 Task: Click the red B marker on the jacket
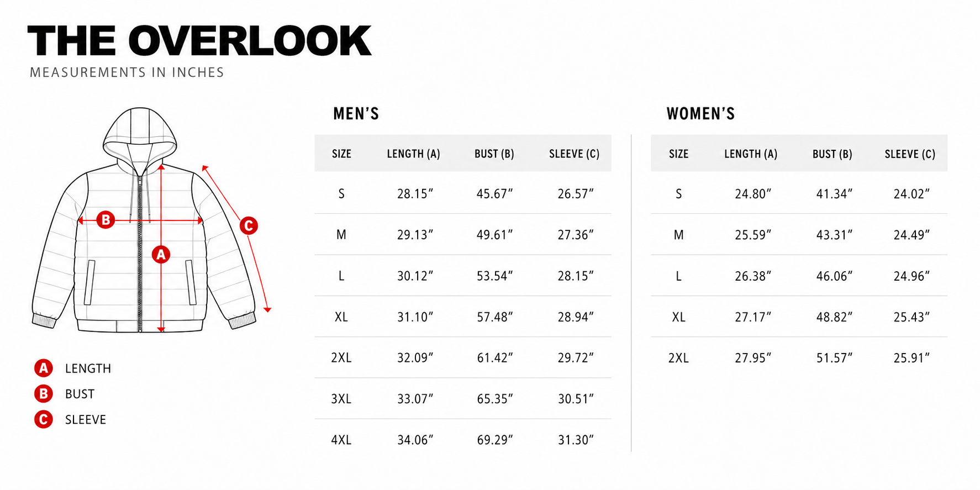[106, 220]
